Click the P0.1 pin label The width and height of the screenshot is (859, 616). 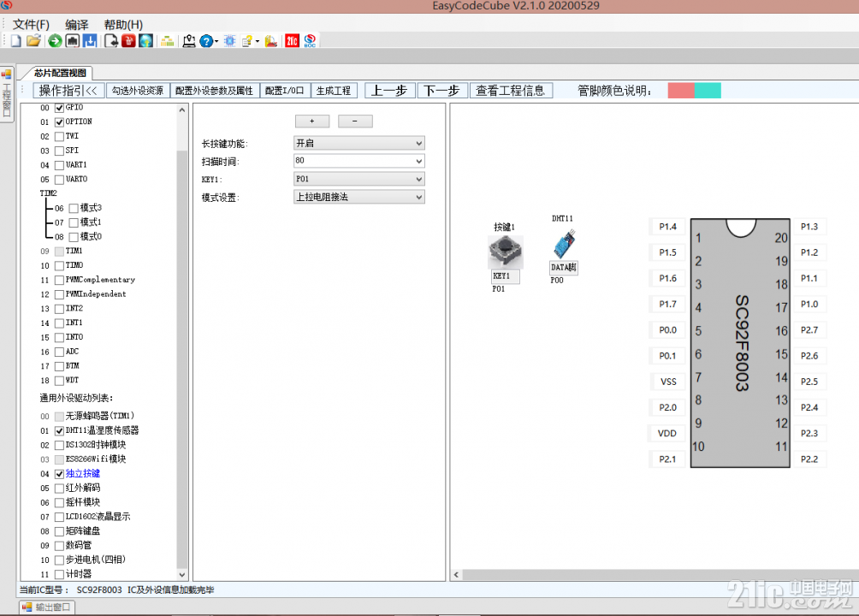pyautogui.click(x=668, y=356)
